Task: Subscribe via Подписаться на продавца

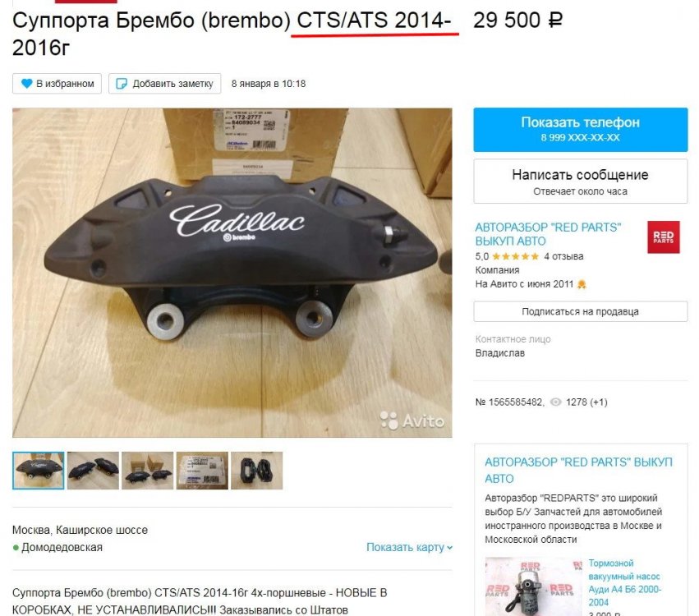Action: point(581,311)
